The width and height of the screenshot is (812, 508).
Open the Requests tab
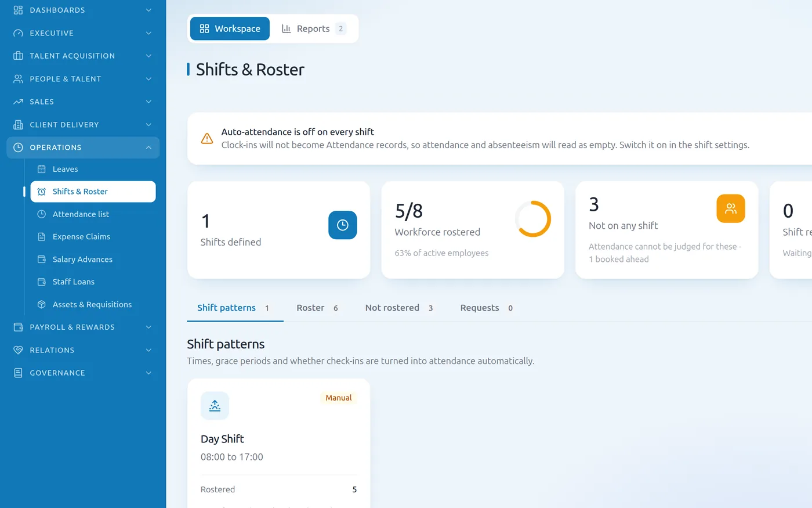(x=487, y=308)
